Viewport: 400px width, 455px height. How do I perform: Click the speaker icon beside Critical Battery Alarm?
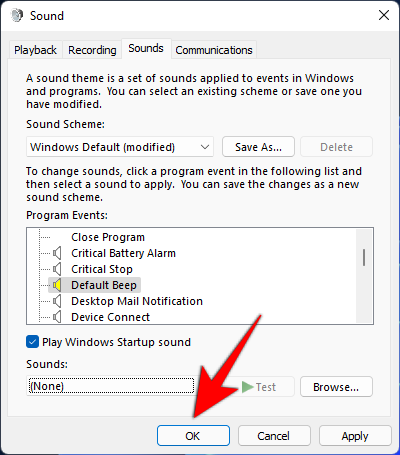57,253
